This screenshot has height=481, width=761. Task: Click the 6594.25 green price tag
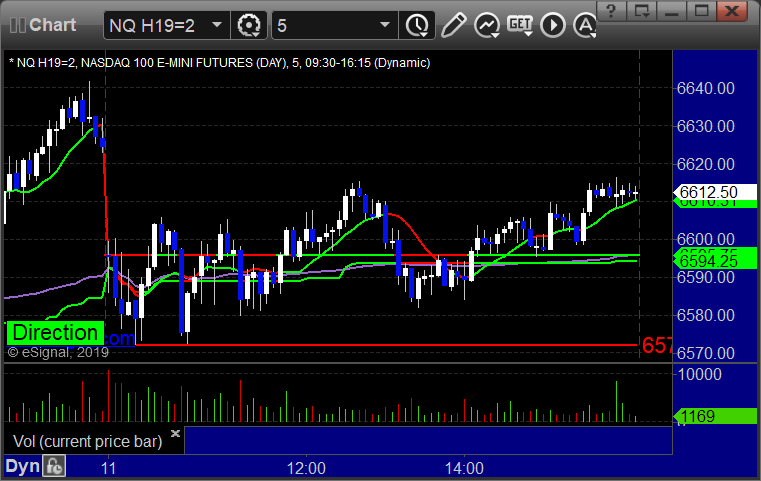pyautogui.click(x=714, y=261)
